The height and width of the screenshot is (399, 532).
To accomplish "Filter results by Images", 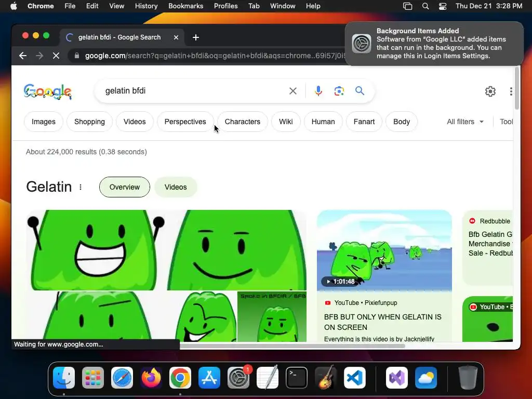I will pyautogui.click(x=44, y=122).
